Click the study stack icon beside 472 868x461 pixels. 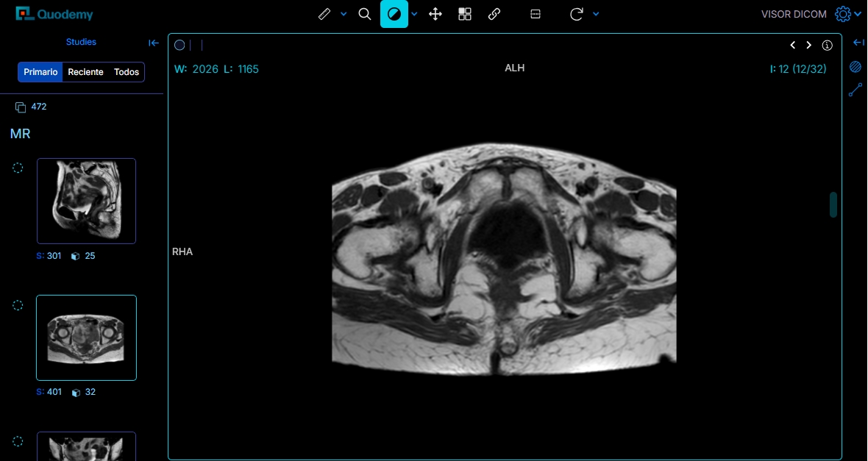click(x=21, y=107)
